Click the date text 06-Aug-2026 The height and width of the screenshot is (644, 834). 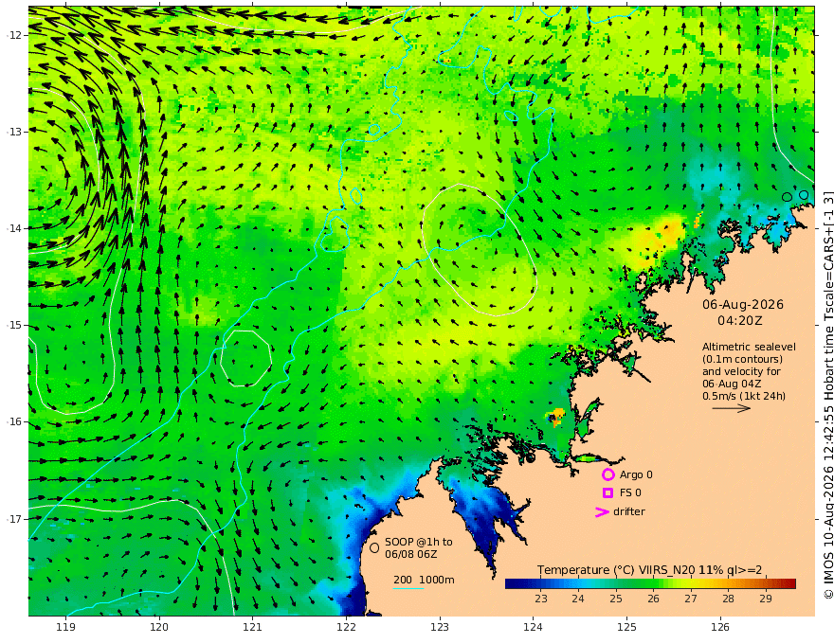click(x=743, y=304)
